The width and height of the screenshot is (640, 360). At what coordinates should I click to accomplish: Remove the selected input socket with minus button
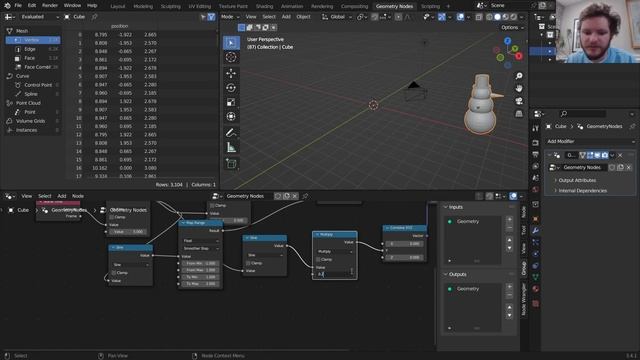[509, 228]
